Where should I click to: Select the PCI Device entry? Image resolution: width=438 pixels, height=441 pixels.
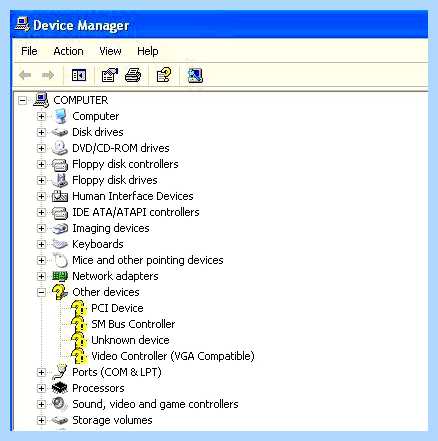tap(117, 308)
